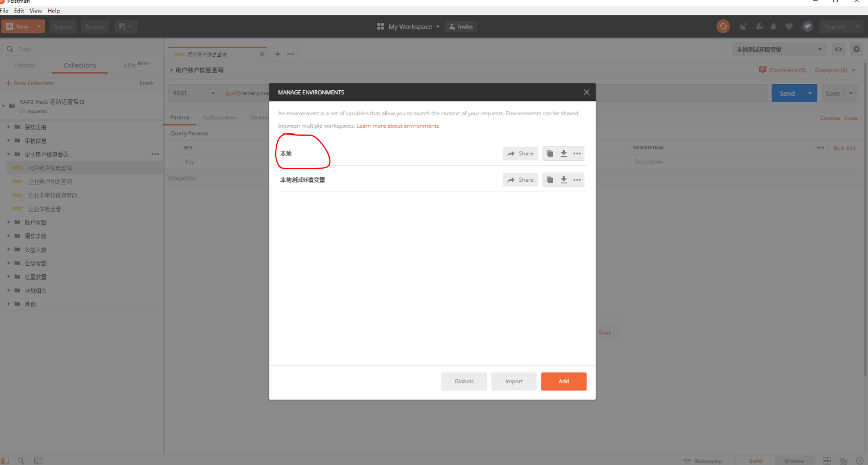
Task: Open the View menu
Action: 35,10
